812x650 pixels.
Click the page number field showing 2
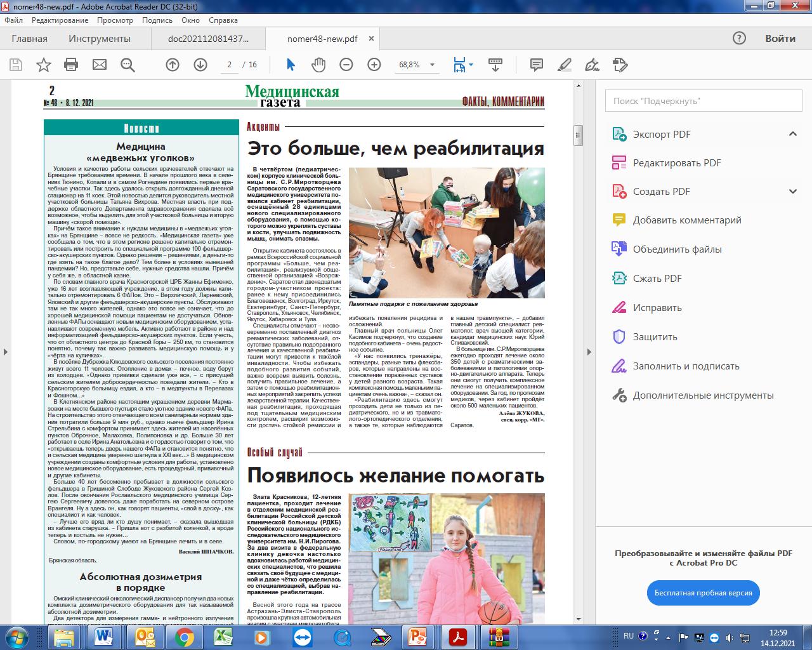229,65
